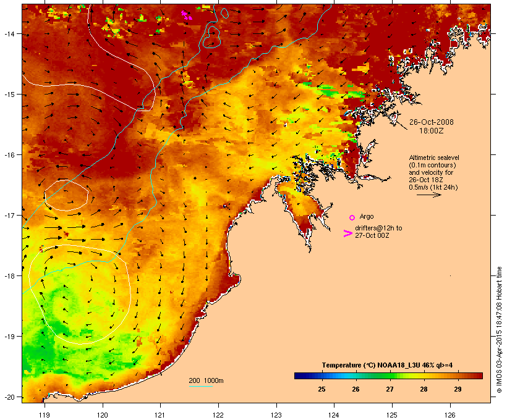Click the magenta drifter arrow legend symbol
Viewport: 507px width, 420px height.
click(x=347, y=233)
